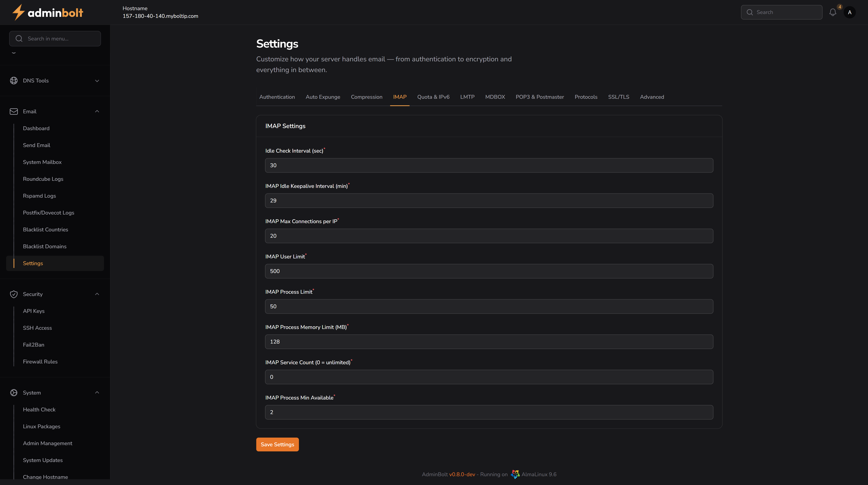The width and height of the screenshot is (868, 485).
Task: Click the DNS Tools globe icon
Action: (x=14, y=81)
